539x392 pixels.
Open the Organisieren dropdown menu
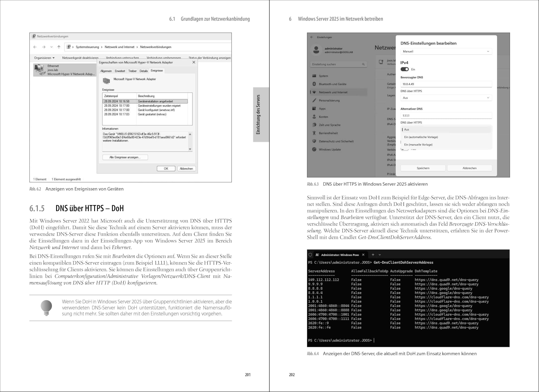(44, 58)
